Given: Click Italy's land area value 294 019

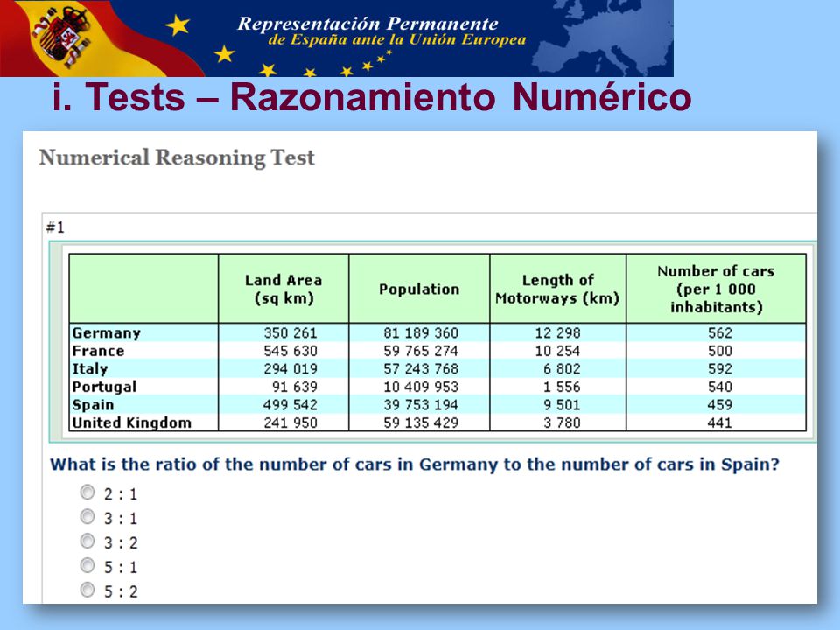Looking at the screenshot, I should (x=290, y=368).
